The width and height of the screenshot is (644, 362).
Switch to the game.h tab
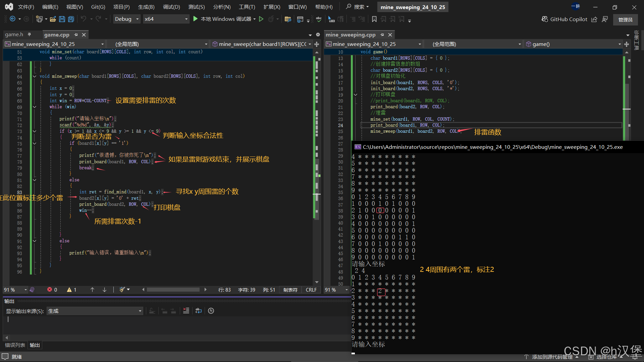pos(14,35)
